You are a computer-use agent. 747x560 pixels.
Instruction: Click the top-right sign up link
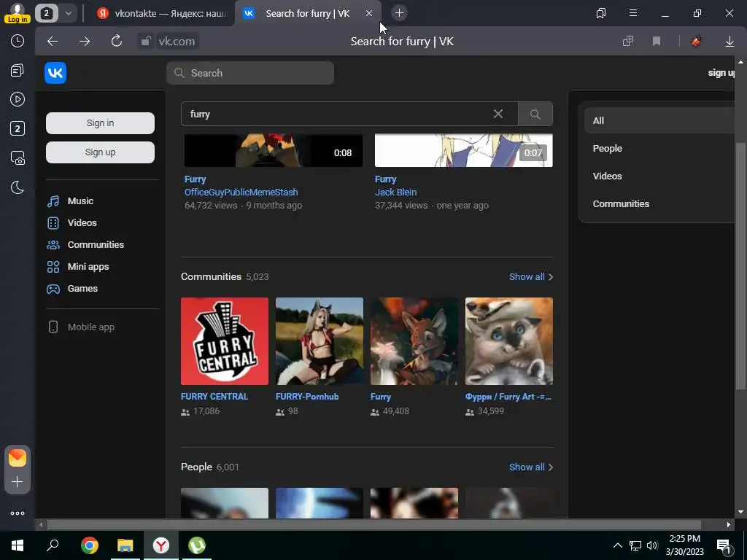(721, 73)
